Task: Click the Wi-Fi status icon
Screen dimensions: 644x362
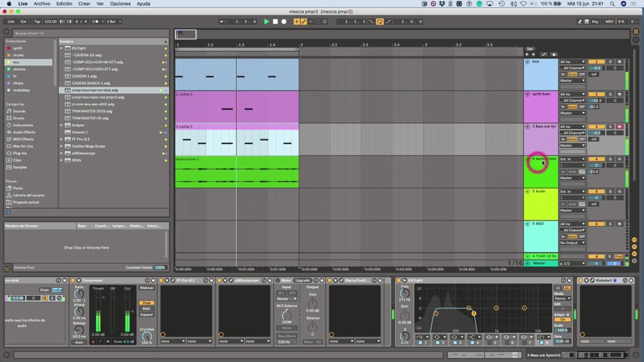Action: (x=523, y=4)
